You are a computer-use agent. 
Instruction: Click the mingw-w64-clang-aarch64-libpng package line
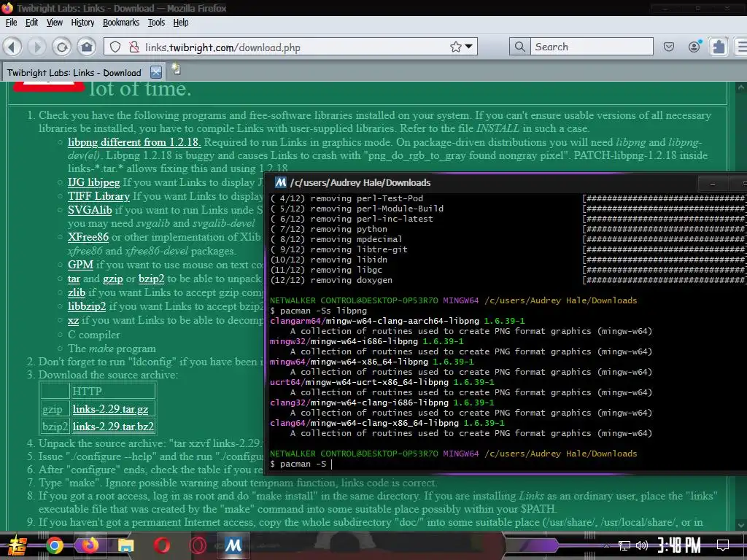coord(398,321)
